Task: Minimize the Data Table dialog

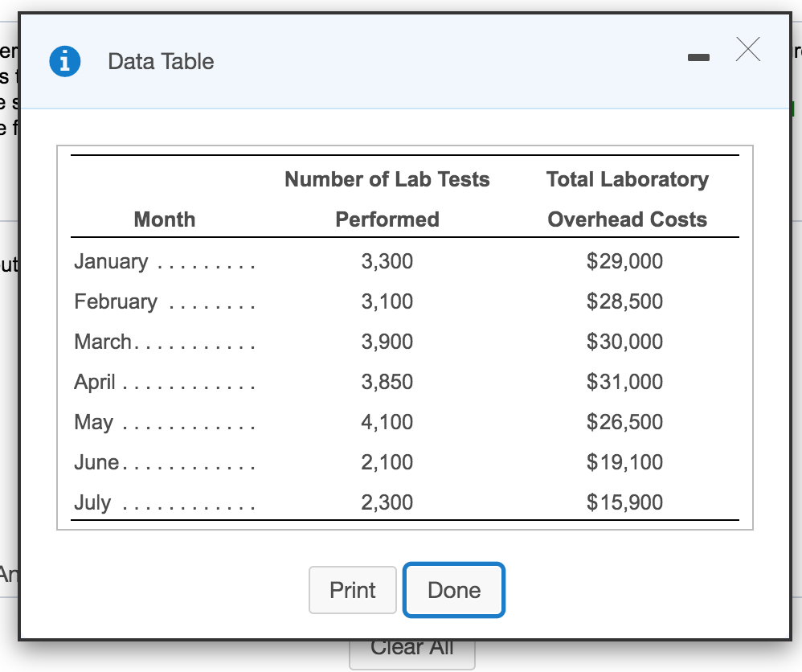Action: (698, 57)
